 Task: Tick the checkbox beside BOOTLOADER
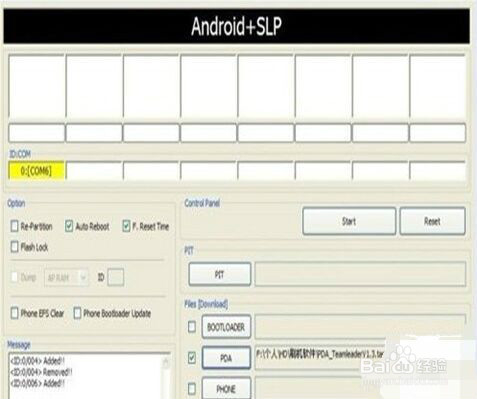click(192, 327)
